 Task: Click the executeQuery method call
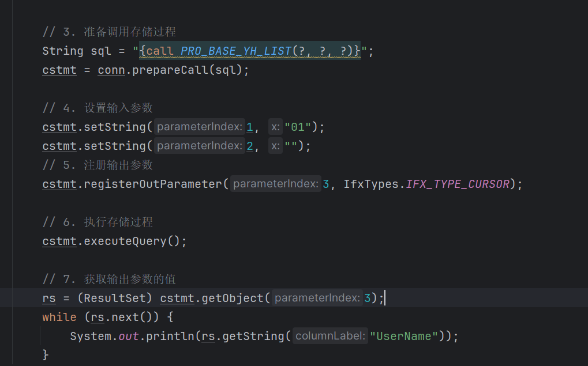pos(125,242)
